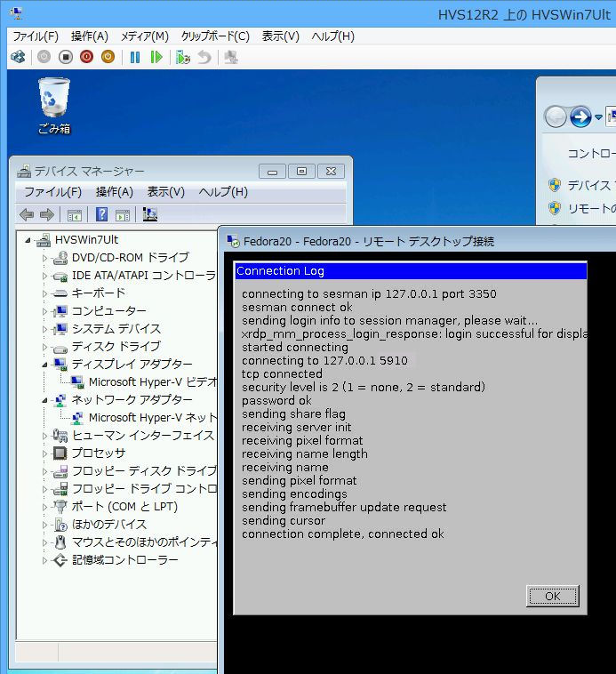Screen dimensions: 616x674
Task: Open 表示(V) menu in Hyper-V window
Action: 281,36
